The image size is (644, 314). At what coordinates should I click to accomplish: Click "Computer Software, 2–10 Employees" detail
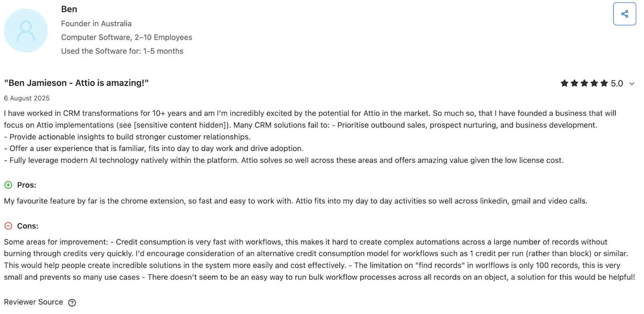coord(126,37)
